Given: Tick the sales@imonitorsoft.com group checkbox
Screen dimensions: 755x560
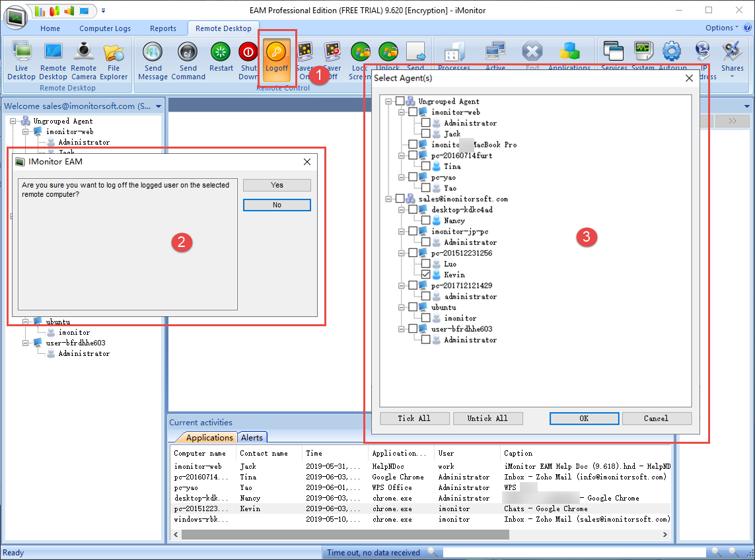Looking at the screenshot, I should coord(400,198).
